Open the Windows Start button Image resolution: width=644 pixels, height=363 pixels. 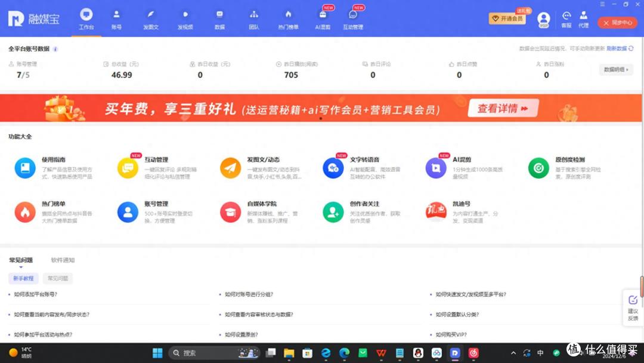pyautogui.click(x=157, y=353)
